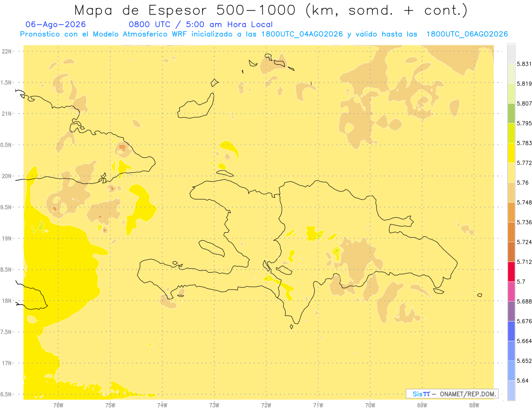
Task: Click the tan swatch between 5.748 and 5.76
Action: click(511, 192)
